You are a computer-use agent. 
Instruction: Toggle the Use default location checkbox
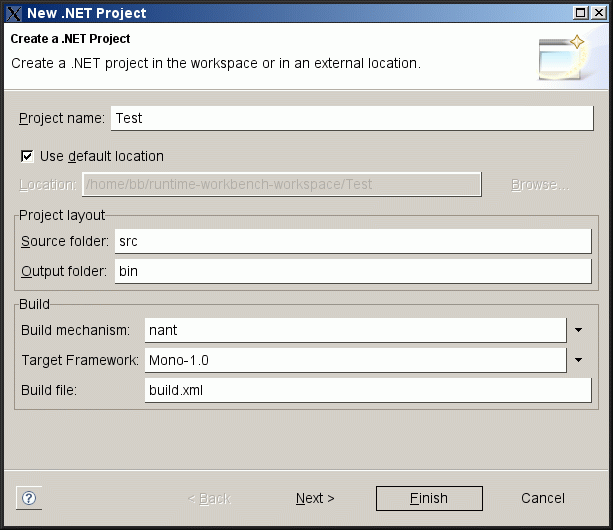(27, 156)
